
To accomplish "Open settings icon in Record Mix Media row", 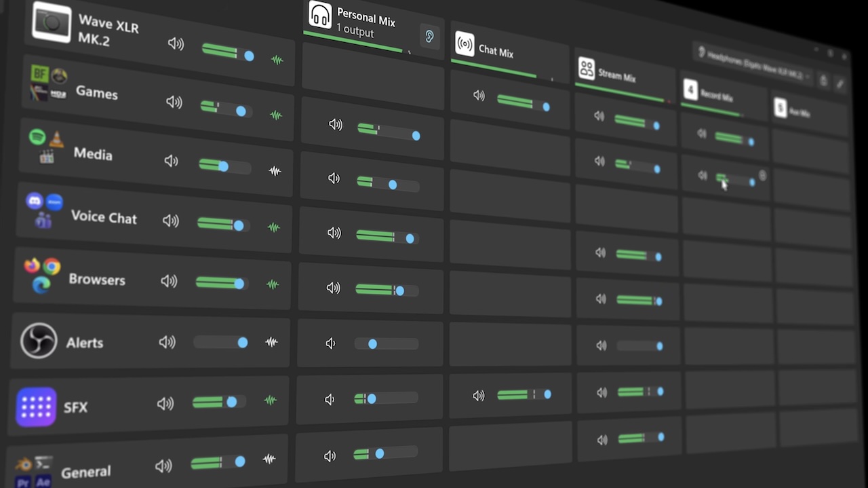I will [762, 176].
